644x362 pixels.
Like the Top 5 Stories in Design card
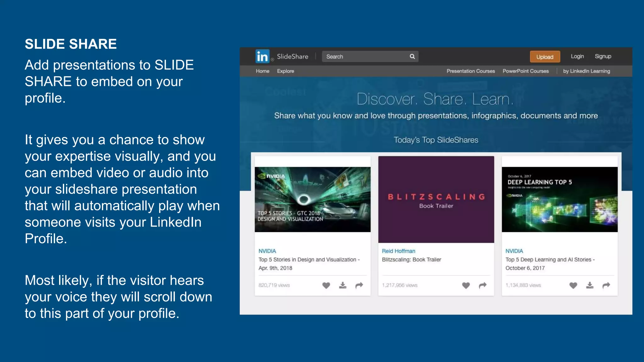326,285
